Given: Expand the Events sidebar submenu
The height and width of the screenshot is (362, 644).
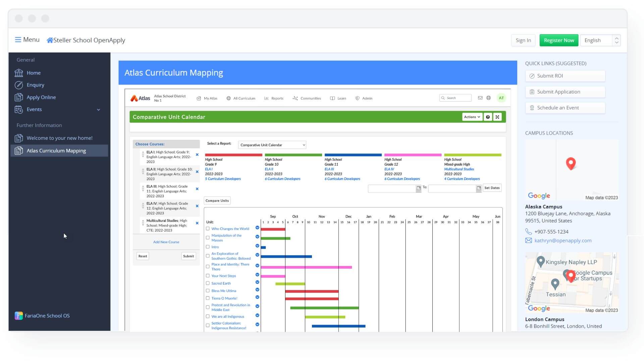Looking at the screenshot, I should point(98,110).
